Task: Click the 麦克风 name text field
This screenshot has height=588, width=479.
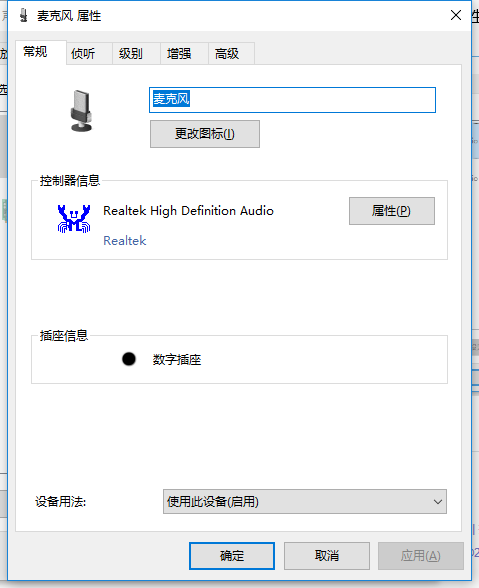Action: pyautogui.click(x=292, y=100)
